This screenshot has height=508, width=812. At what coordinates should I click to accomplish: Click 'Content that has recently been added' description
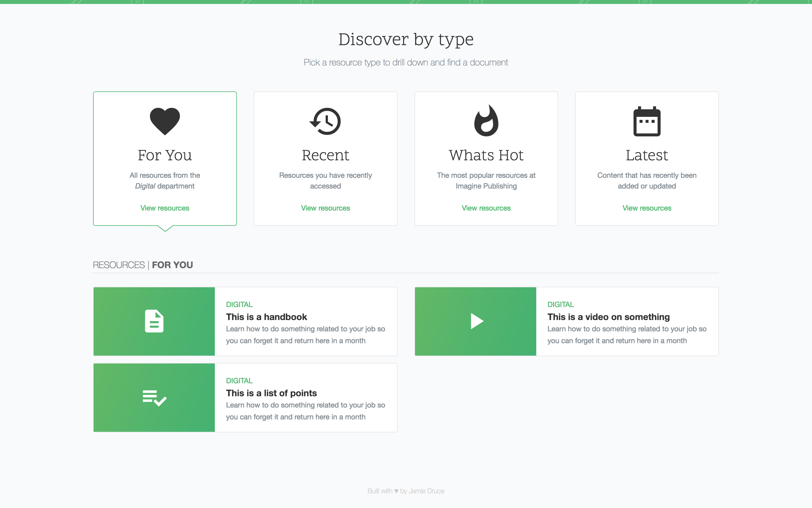(647, 181)
